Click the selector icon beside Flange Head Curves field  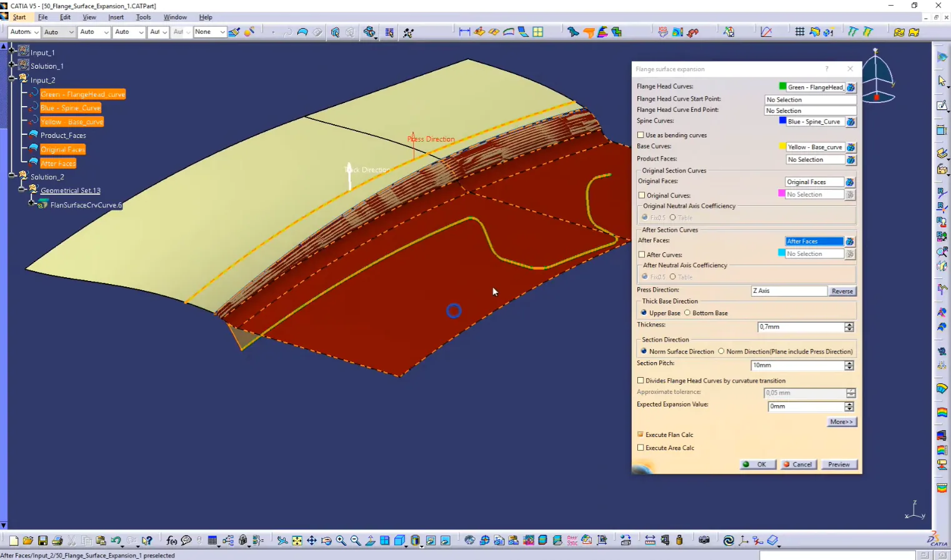pyautogui.click(x=851, y=87)
